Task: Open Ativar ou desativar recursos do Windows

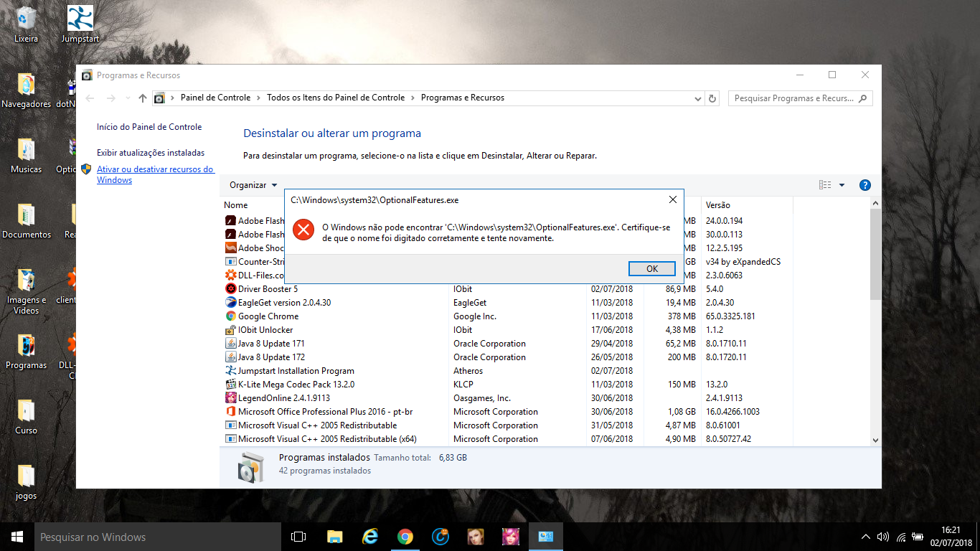Action: click(156, 174)
